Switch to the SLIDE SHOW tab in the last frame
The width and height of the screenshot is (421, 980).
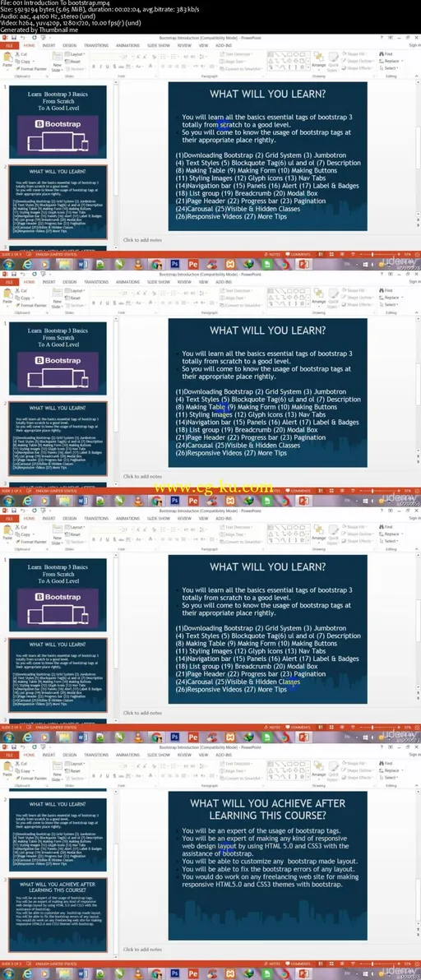[x=159, y=755]
